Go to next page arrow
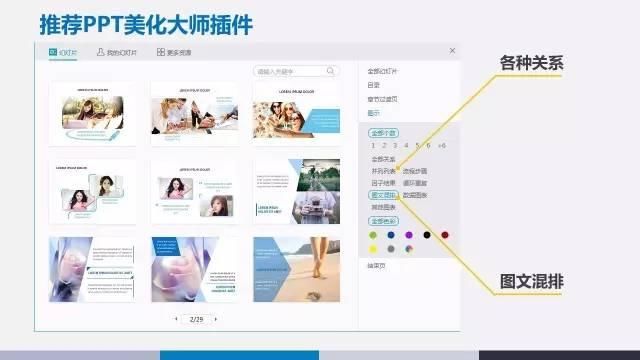 [x=216, y=319]
